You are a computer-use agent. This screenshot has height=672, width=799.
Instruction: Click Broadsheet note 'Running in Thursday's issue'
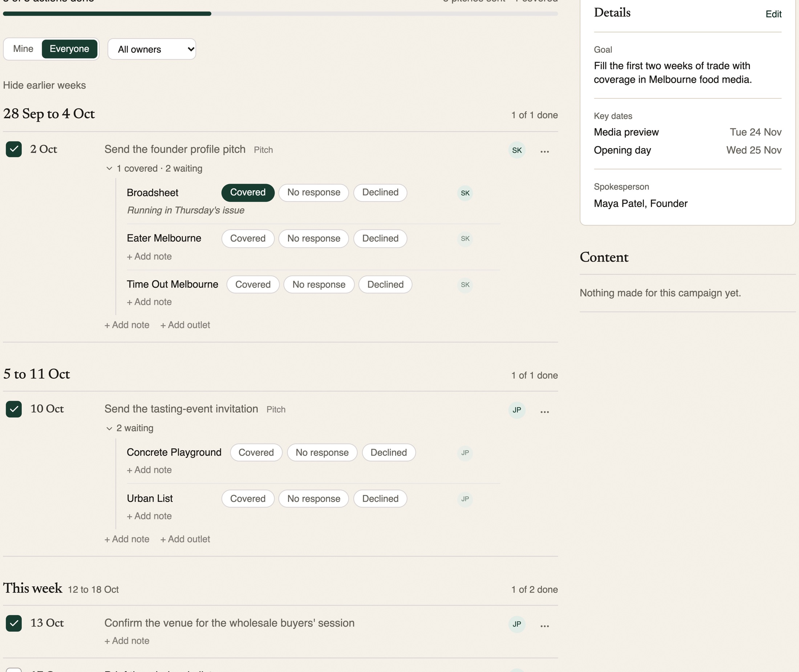(x=186, y=210)
